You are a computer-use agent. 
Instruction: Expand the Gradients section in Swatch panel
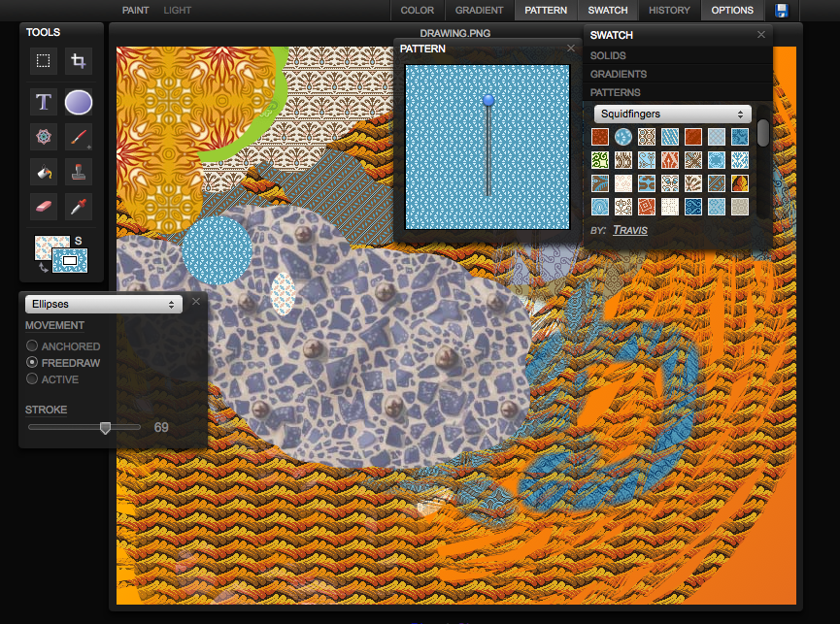619,74
